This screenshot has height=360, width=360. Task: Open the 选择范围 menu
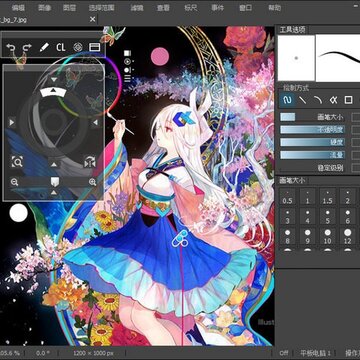point(102,8)
